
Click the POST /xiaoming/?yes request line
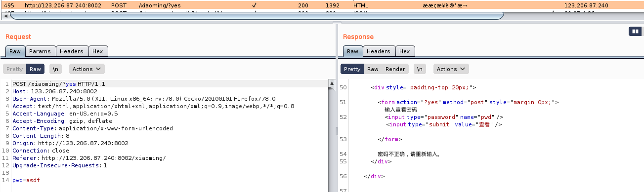coord(59,84)
